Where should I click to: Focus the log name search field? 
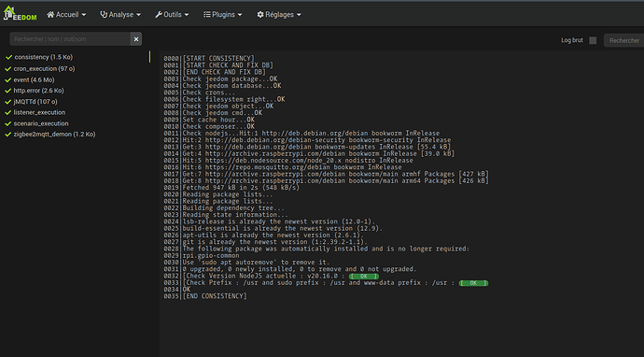pos(70,39)
